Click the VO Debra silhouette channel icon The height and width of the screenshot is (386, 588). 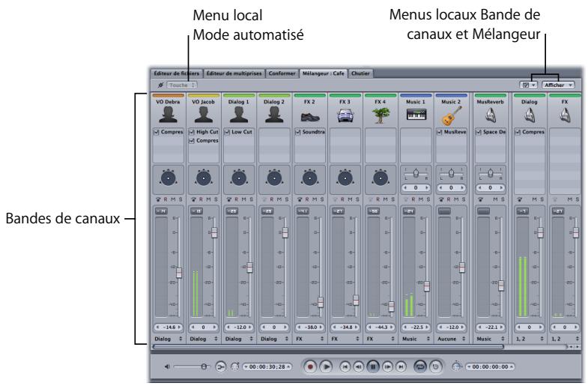click(x=168, y=115)
